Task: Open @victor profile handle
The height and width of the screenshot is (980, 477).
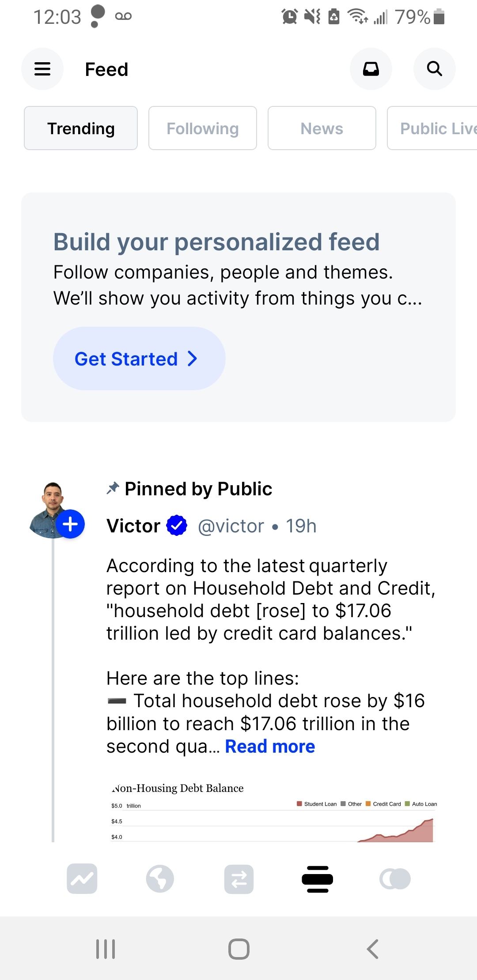Action: pos(231,526)
